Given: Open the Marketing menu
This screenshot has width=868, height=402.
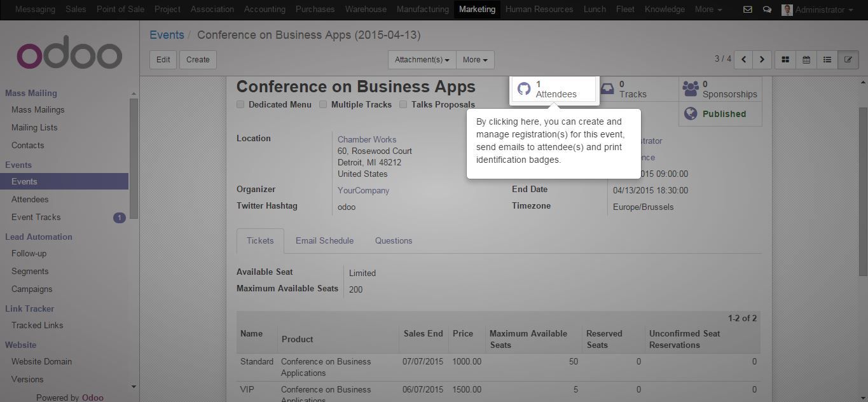Looking at the screenshot, I should tap(477, 10).
